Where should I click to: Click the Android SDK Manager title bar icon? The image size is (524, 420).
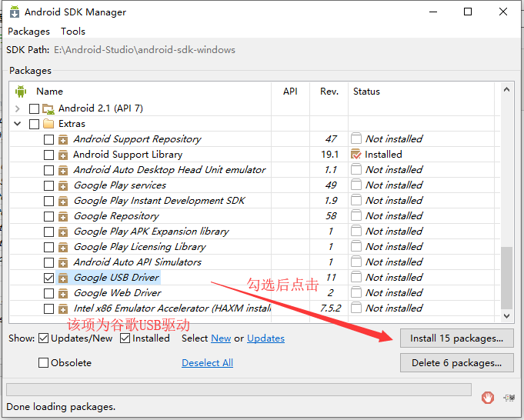coord(15,12)
